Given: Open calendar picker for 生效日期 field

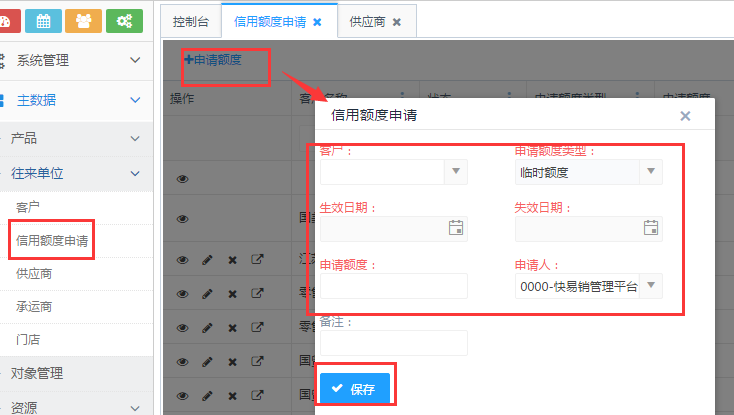Looking at the screenshot, I should point(456,228).
